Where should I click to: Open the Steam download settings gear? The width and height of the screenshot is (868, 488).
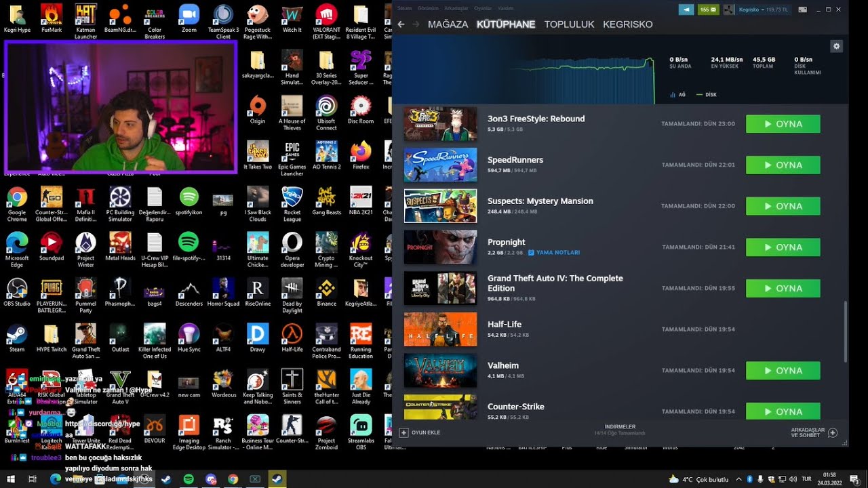point(836,46)
